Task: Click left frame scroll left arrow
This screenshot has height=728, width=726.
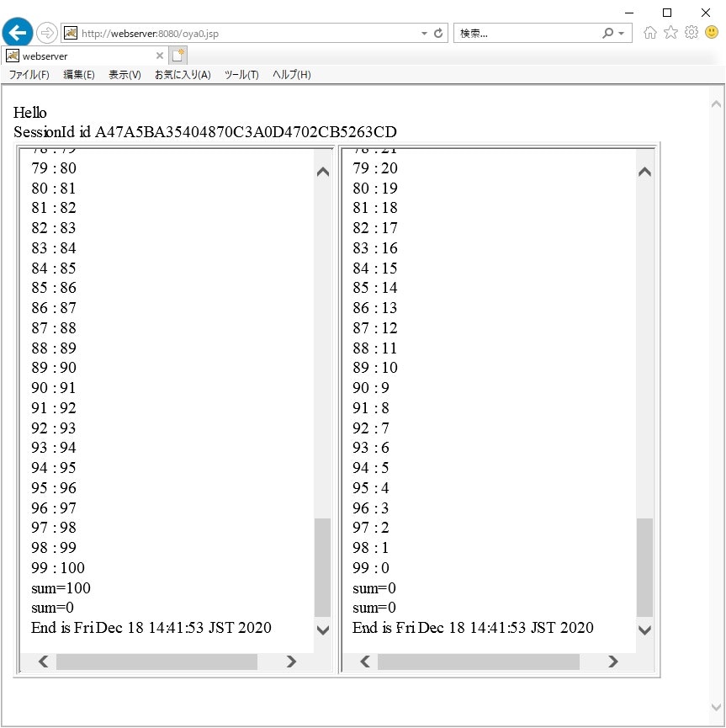Action: [43, 662]
